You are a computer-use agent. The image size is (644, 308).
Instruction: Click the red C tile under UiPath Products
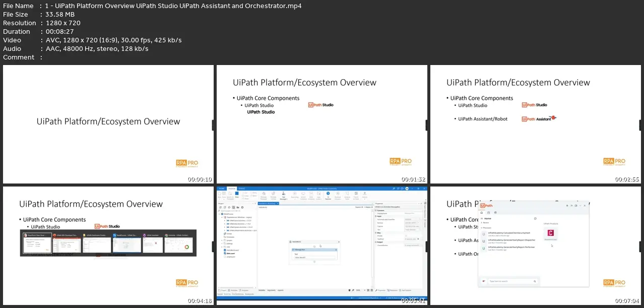pyautogui.click(x=550, y=233)
